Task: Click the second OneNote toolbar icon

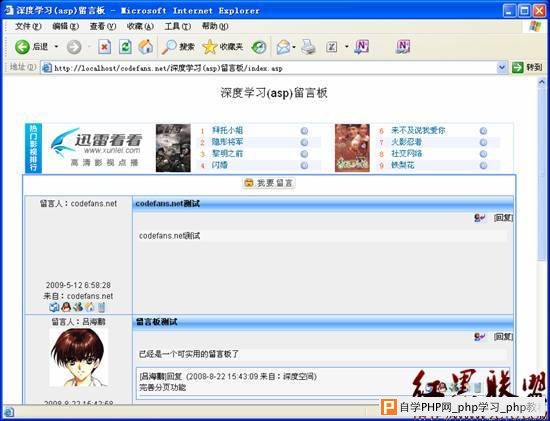Action: [x=403, y=47]
